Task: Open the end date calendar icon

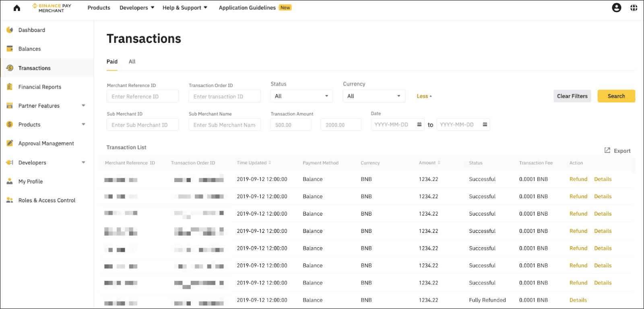Action: (x=485, y=124)
